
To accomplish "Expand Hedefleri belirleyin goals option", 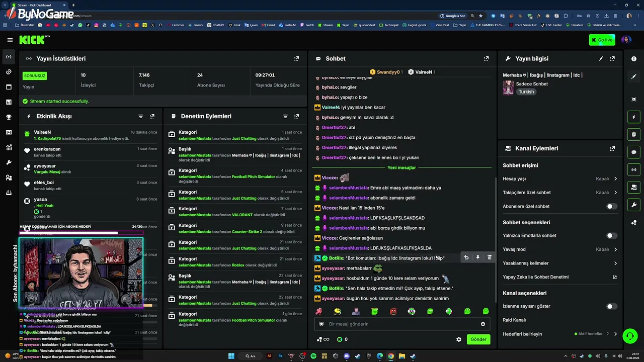I will [560, 334].
